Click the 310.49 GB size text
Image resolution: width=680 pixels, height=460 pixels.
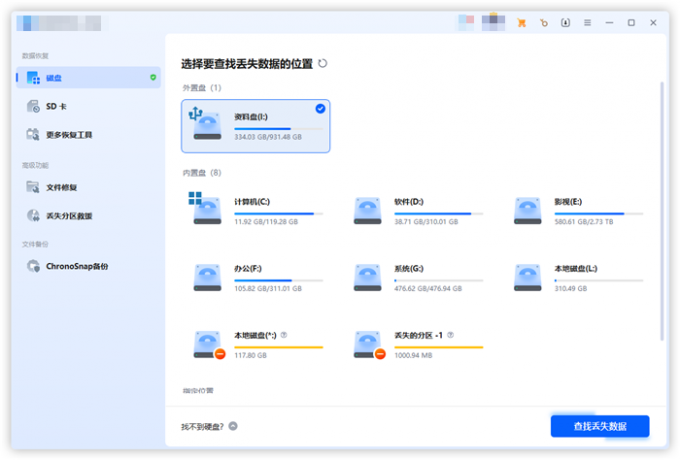[571, 289]
